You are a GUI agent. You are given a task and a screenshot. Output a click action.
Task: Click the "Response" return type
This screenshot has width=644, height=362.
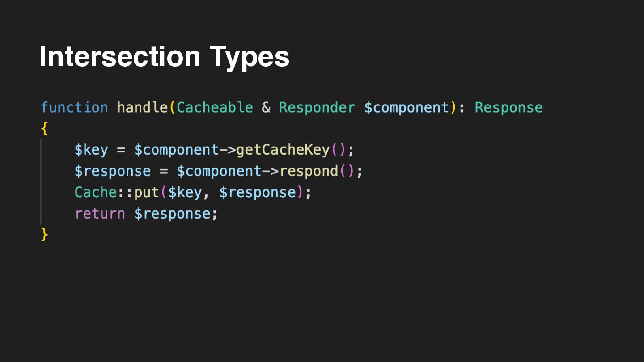coord(508,108)
